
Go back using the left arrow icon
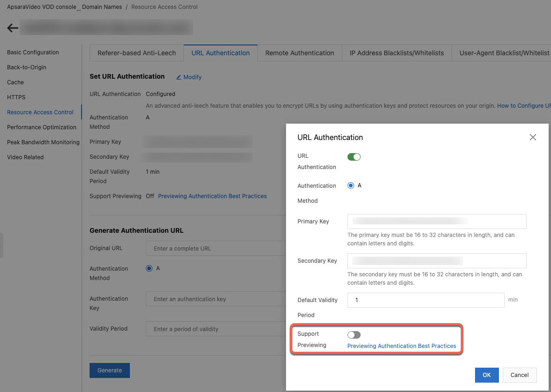click(13, 28)
